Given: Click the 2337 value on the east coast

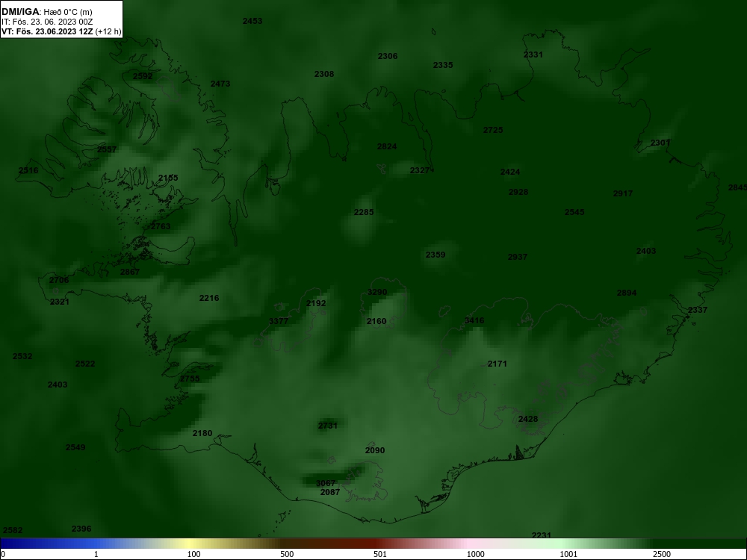Looking at the screenshot, I should [x=698, y=310].
